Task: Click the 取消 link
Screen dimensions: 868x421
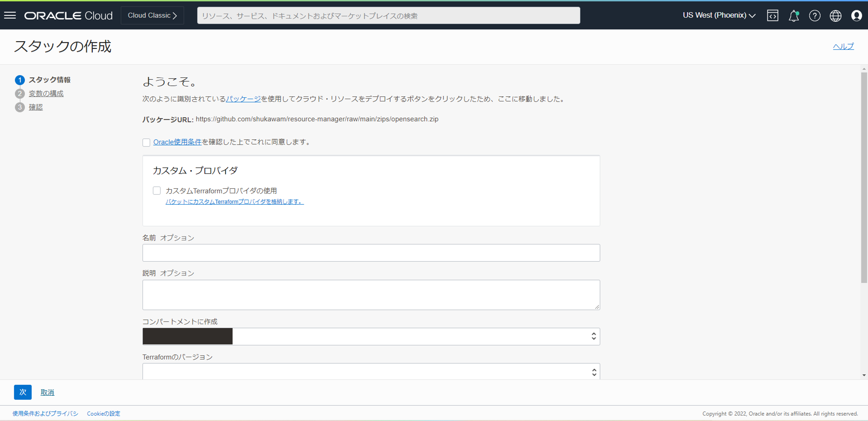Action: pyautogui.click(x=47, y=392)
